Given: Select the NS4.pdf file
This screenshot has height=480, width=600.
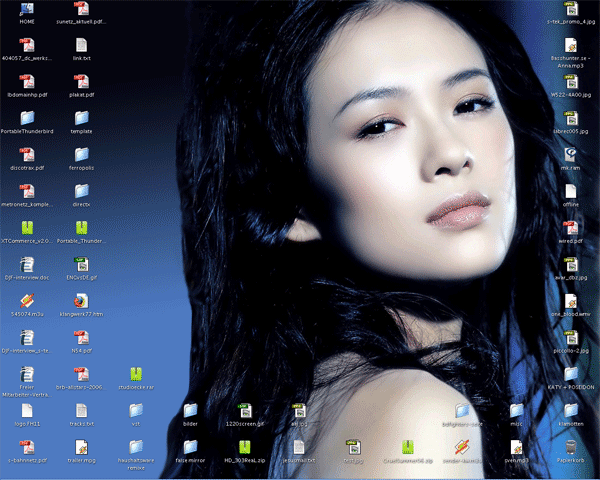Looking at the screenshot, I should (81, 337).
